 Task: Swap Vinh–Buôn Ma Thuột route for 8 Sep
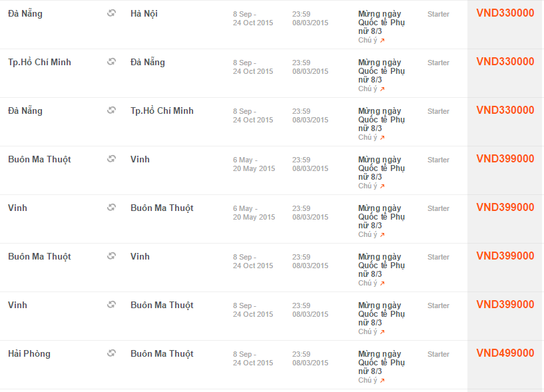pyautogui.click(x=111, y=305)
